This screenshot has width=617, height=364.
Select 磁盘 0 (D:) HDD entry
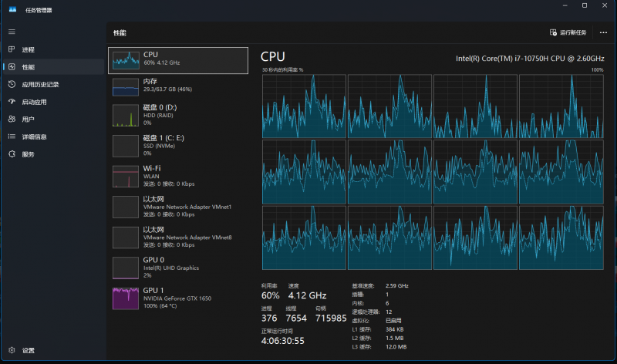(179, 114)
